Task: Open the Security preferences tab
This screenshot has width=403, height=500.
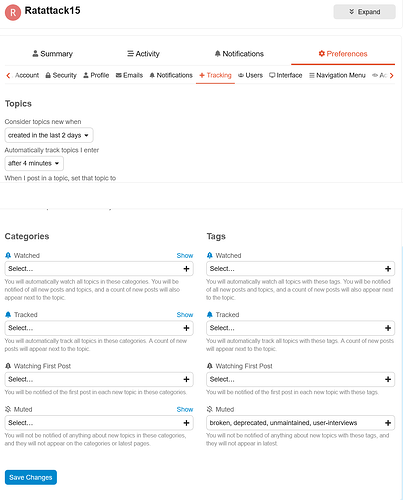Action: tap(61, 75)
